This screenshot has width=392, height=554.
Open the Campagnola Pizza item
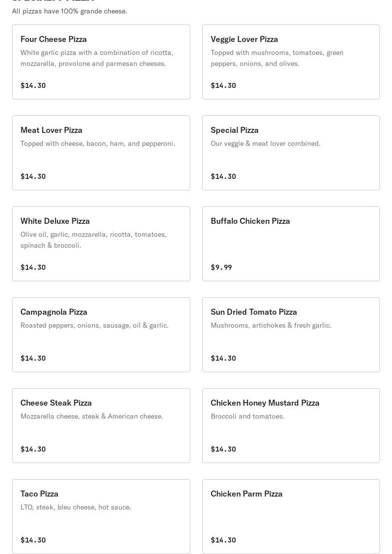coord(101,335)
